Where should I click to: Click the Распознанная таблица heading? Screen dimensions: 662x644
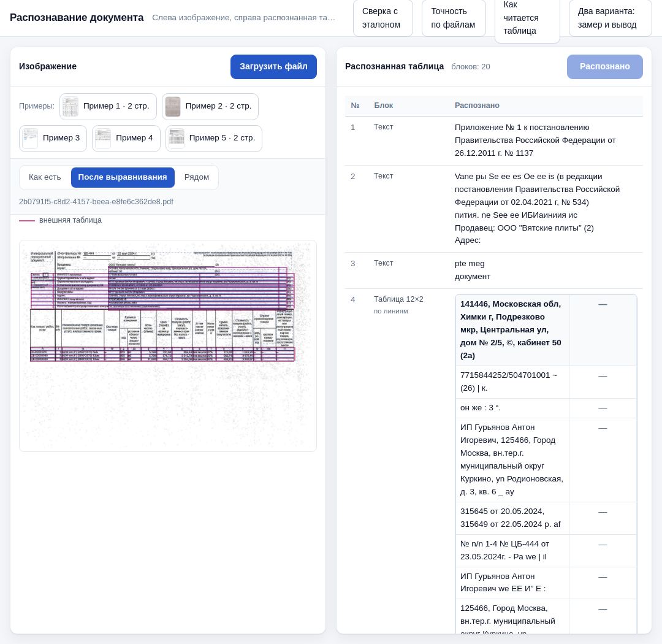click(x=394, y=67)
